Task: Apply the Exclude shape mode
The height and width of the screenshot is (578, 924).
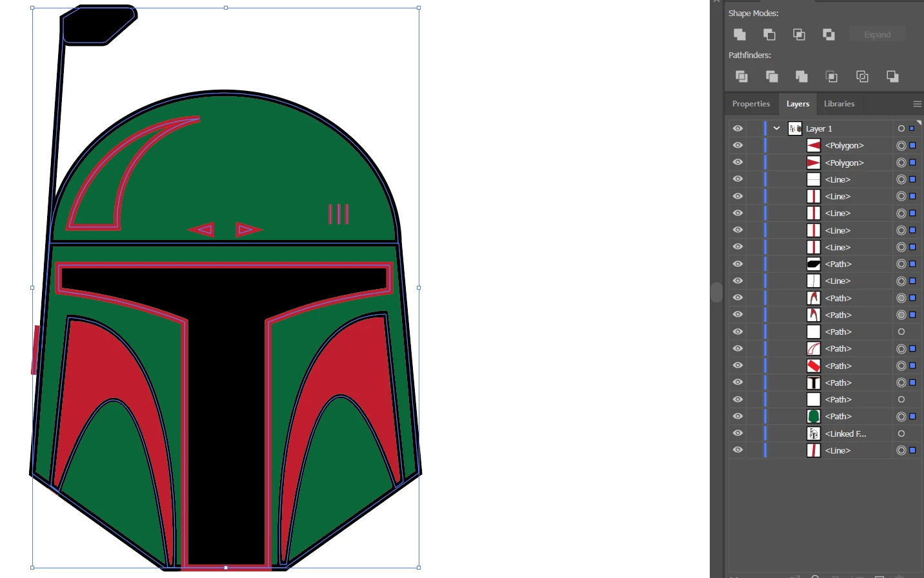Action: point(829,34)
